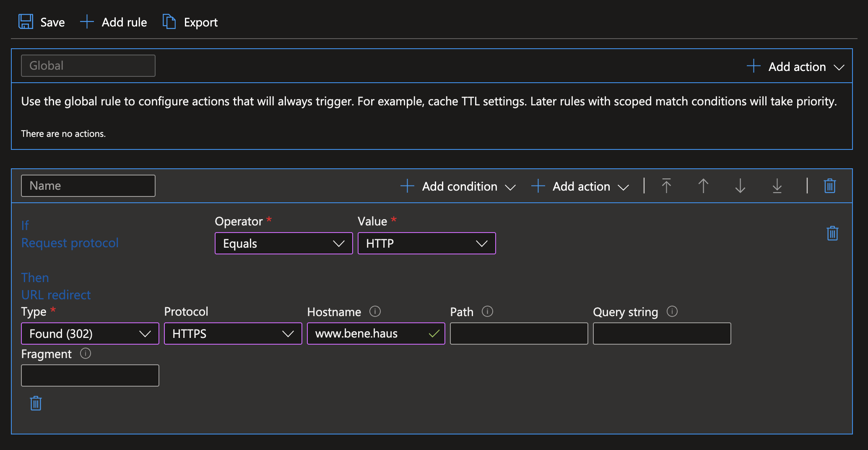
Task: Click 'There are no actions.' text
Action: tap(63, 133)
